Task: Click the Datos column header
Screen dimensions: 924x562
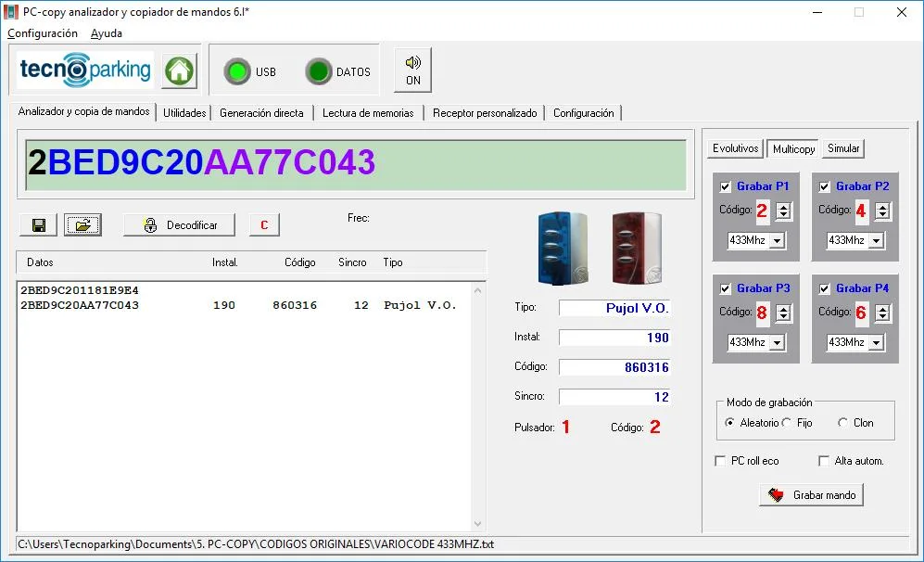Action: point(40,262)
